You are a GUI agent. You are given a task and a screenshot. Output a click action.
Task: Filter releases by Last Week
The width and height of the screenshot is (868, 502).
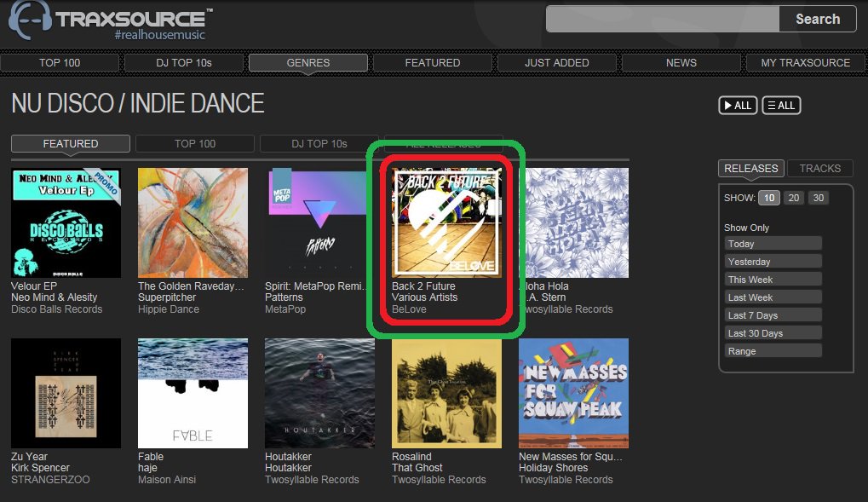point(773,297)
